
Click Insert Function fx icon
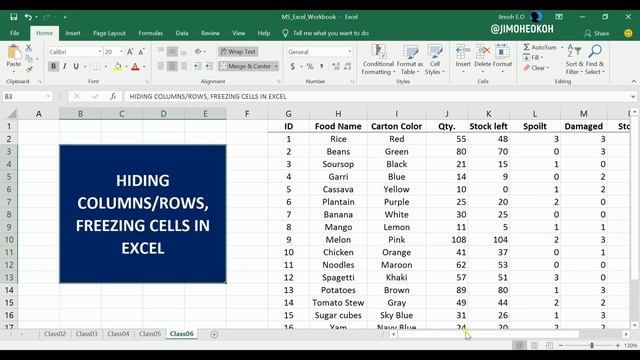click(113, 96)
